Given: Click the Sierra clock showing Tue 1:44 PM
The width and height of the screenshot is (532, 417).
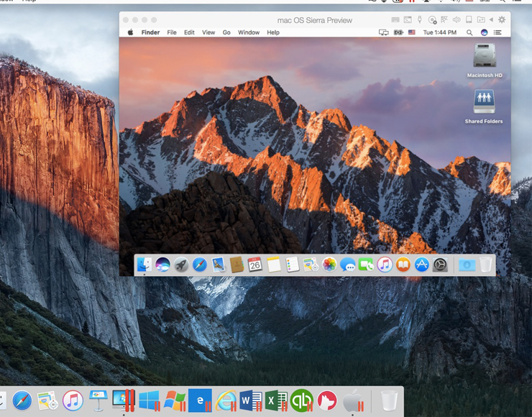Looking at the screenshot, I should [440, 32].
